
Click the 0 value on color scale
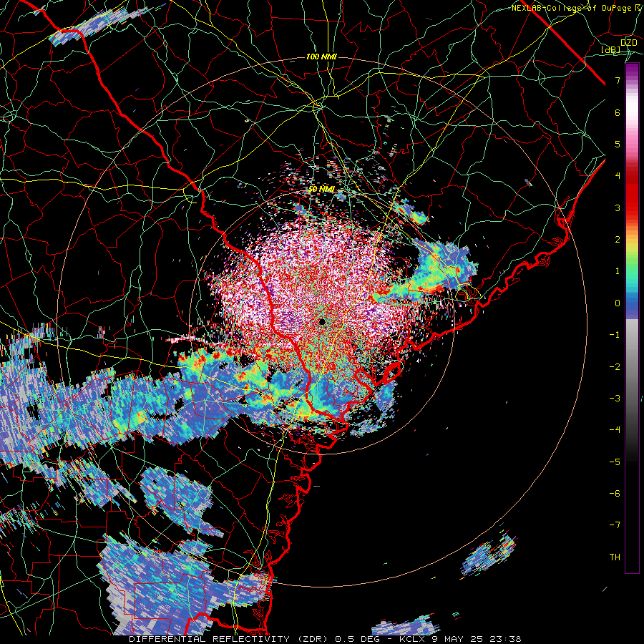tap(618, 303)
